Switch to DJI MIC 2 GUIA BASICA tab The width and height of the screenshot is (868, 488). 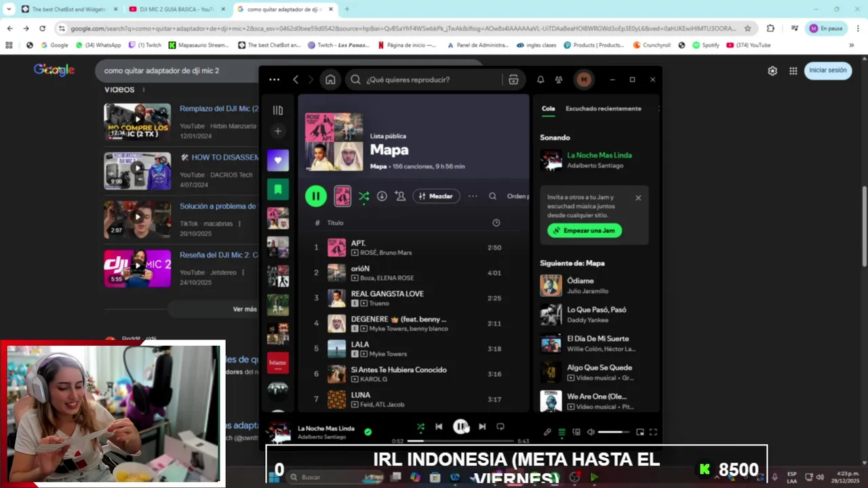click(x=176, y=9)
